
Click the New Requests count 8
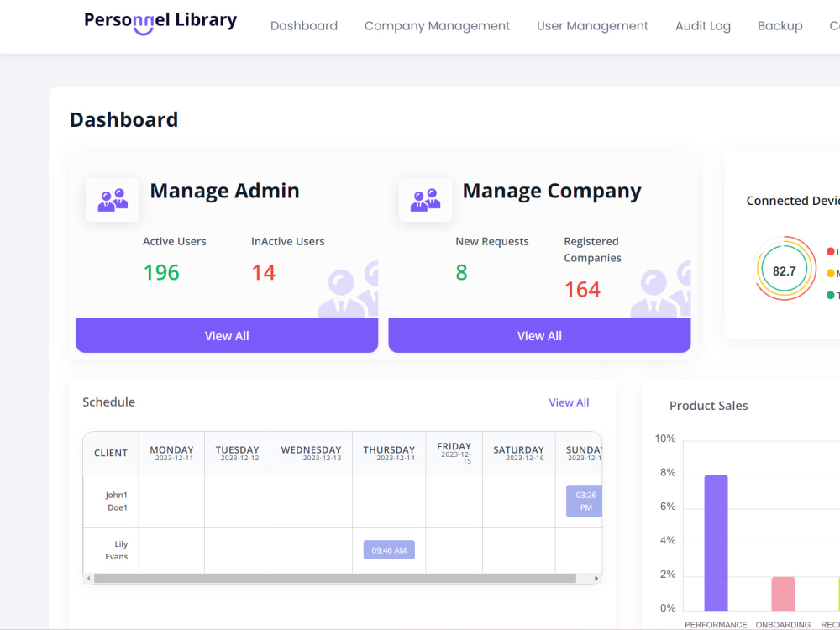[461, 272]
